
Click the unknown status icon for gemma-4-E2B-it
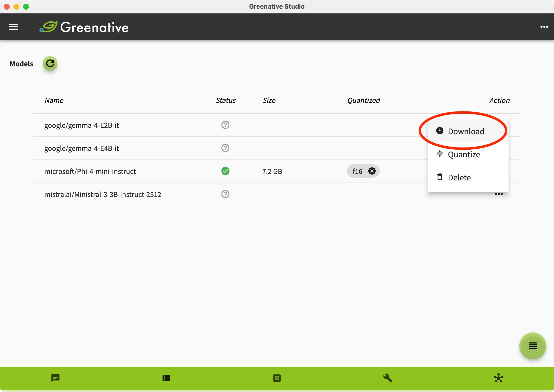point(225,125)
